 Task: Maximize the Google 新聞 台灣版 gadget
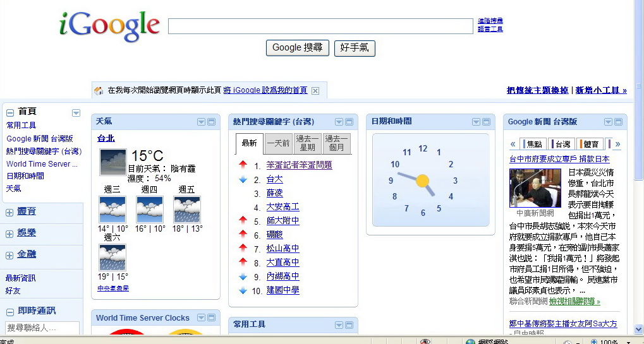tap(618, 122)
